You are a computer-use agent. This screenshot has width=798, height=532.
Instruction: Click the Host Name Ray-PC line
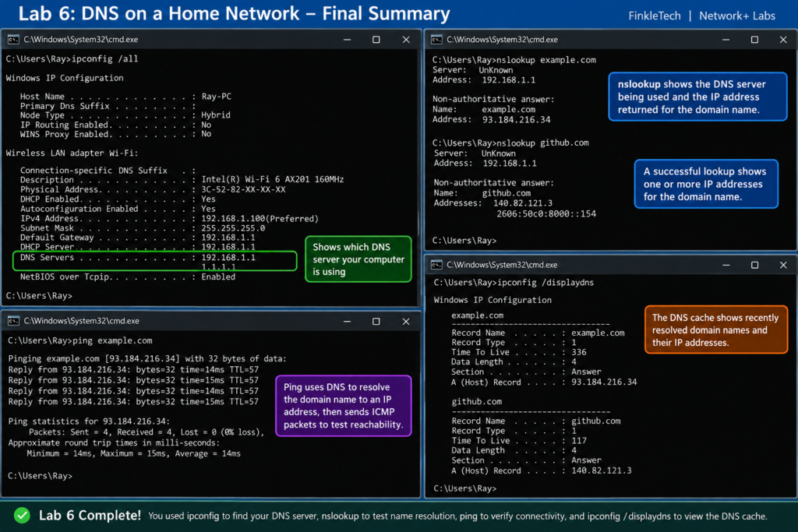tap(125, 97)
